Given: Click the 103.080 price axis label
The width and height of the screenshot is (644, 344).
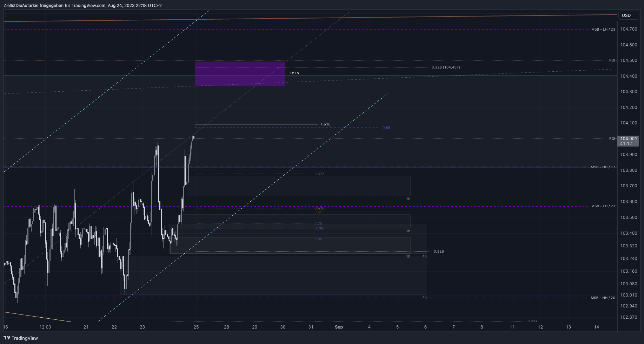Looking at the screenshot, I should click(629, 284).
